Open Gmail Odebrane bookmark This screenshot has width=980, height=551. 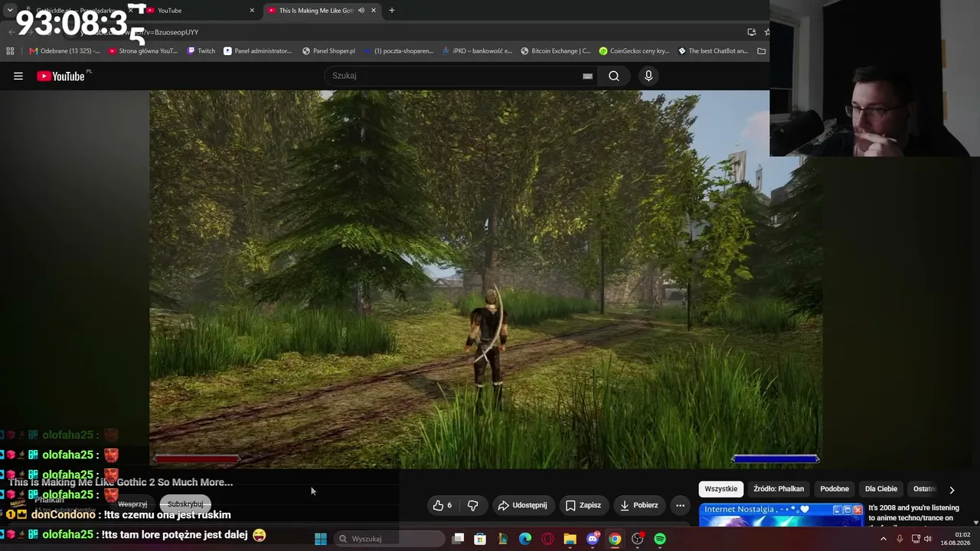click(65, 51)
